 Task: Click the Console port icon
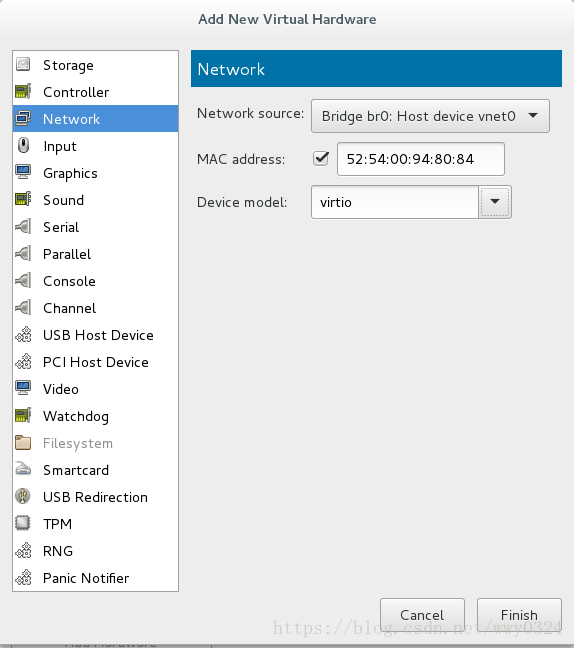pyautogui.click(x=23, y=281)
